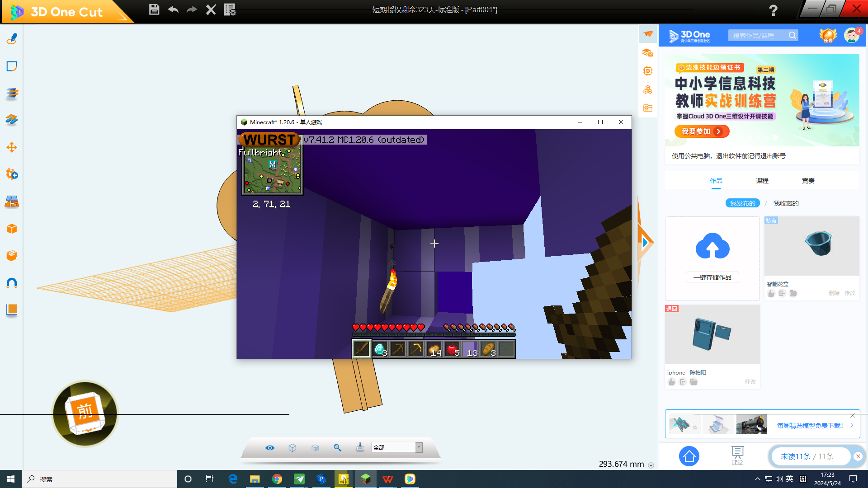The width and height of the screenshot is (868, 488).
Task: Switch to 我收藏的 filter
Action: coord(786,203)
